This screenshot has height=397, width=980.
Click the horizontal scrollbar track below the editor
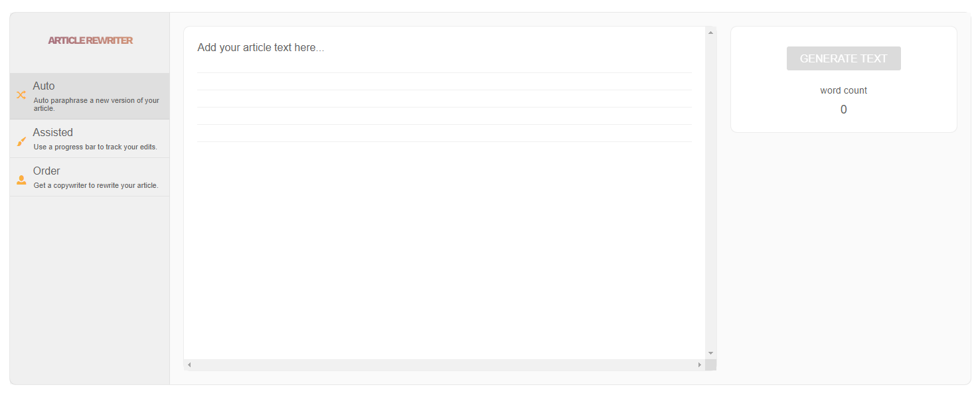444,365
